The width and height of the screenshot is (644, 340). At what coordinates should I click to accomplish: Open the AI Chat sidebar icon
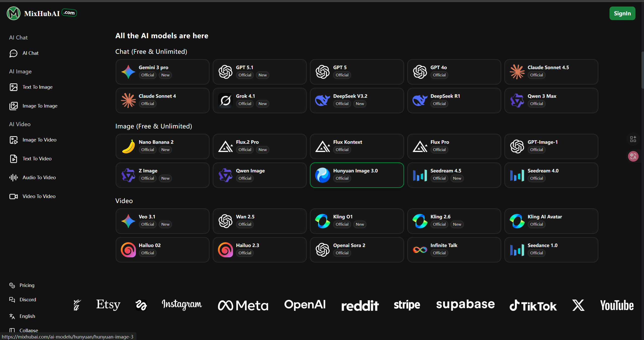coord(13,53)
